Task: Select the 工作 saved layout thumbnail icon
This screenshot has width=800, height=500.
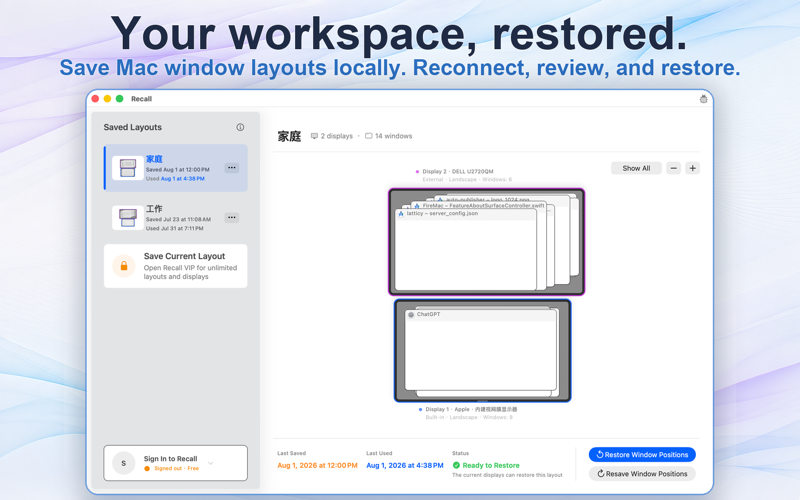Action: pyautogui.click(x=128, y=218)
